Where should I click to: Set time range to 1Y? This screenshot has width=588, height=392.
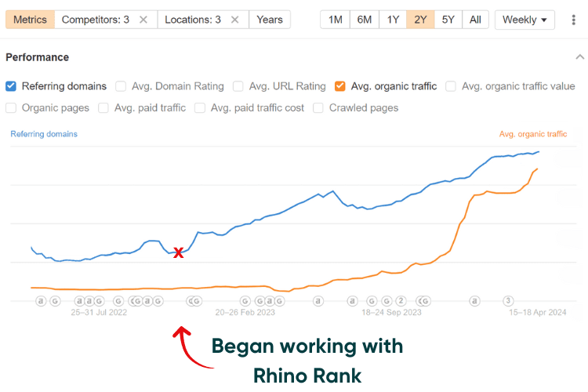coord(394,20)
